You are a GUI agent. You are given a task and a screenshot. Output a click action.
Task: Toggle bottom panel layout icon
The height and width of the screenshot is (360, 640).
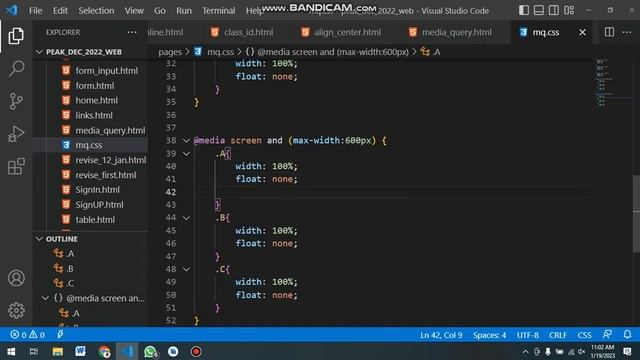[539, 10]
